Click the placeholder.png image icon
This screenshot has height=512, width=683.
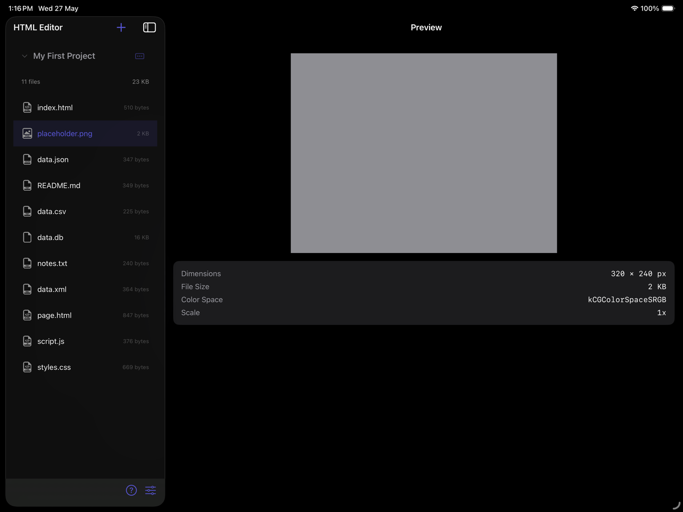tap(27, 133)
